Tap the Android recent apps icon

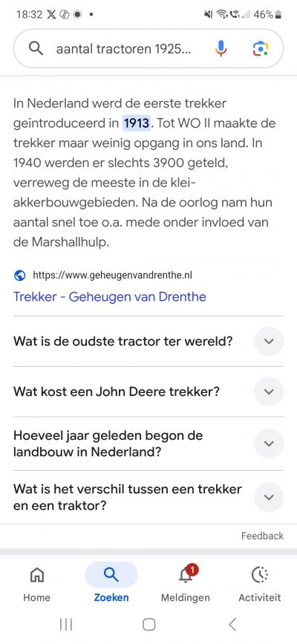coord(66,625)
